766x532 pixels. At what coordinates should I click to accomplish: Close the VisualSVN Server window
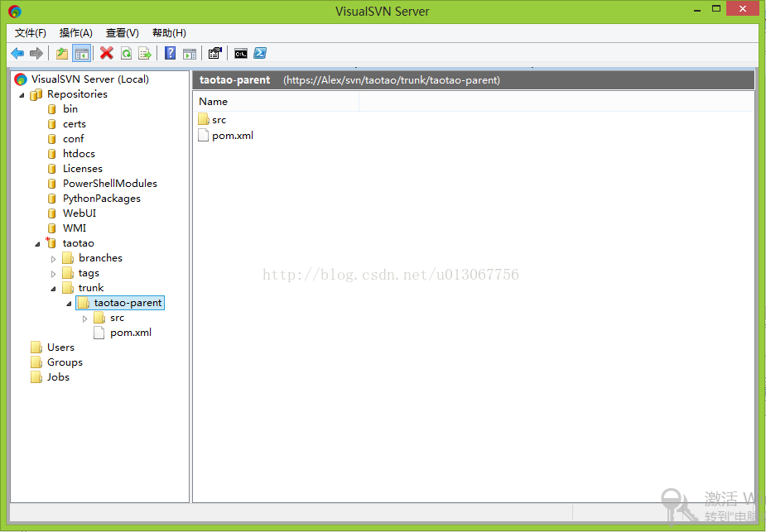click(x=743, y=8)
